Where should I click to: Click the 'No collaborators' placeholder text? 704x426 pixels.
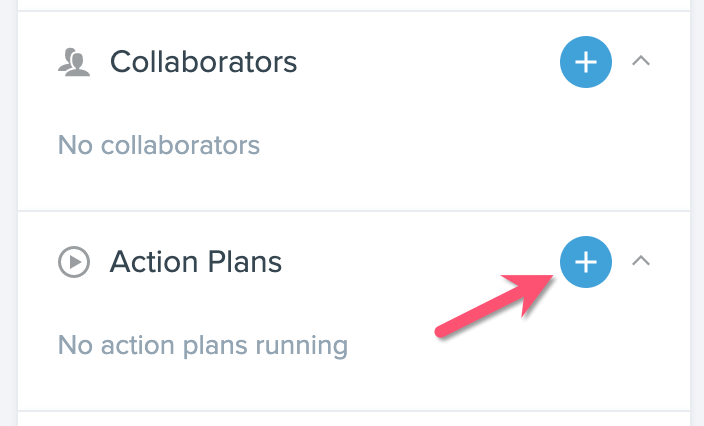(159, 145)
